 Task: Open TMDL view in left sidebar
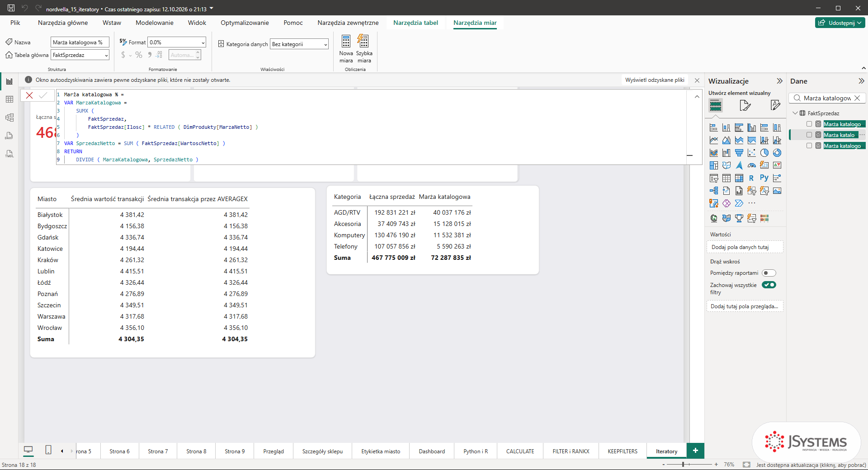pos(9,154)
